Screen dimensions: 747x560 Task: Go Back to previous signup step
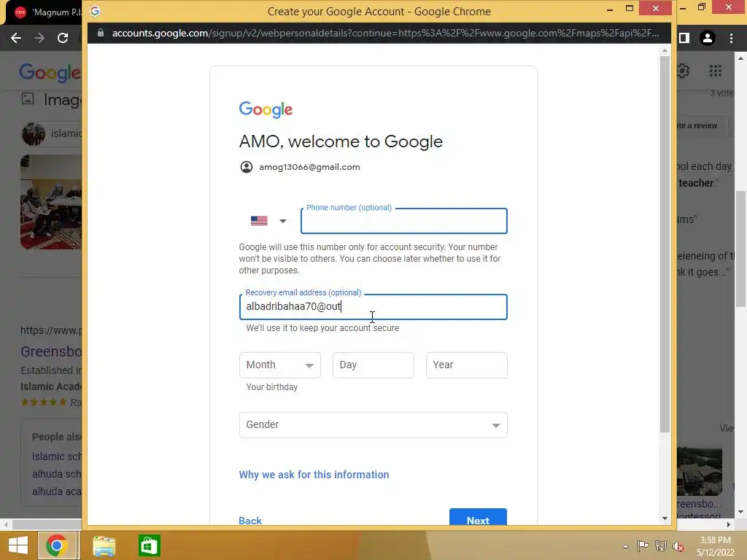pos(250,521)
